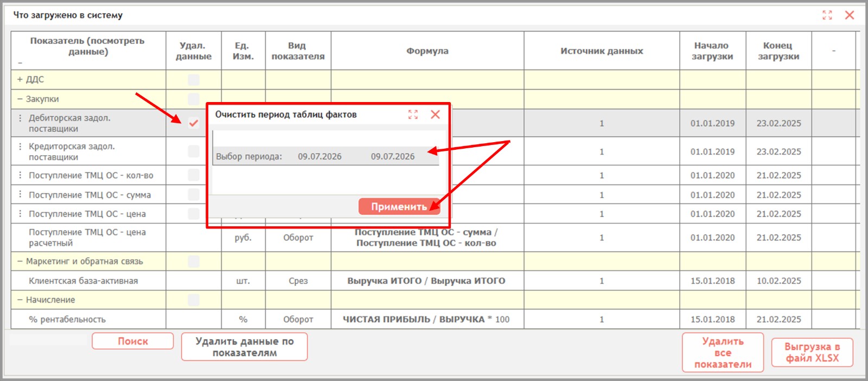Set the period start date 09.07.2026

320,156
